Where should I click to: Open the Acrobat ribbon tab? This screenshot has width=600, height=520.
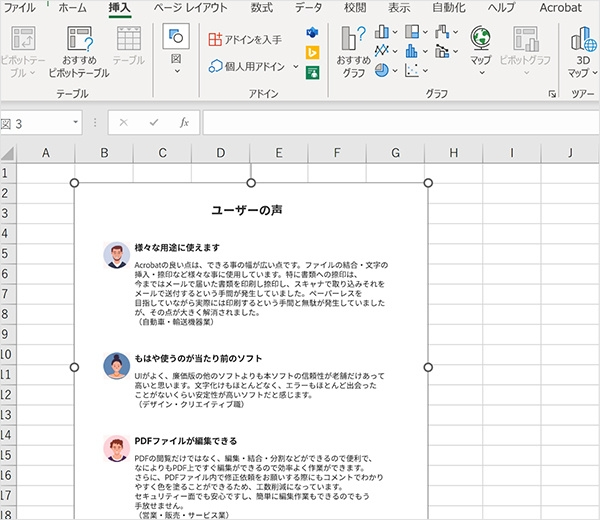[560, 7]
